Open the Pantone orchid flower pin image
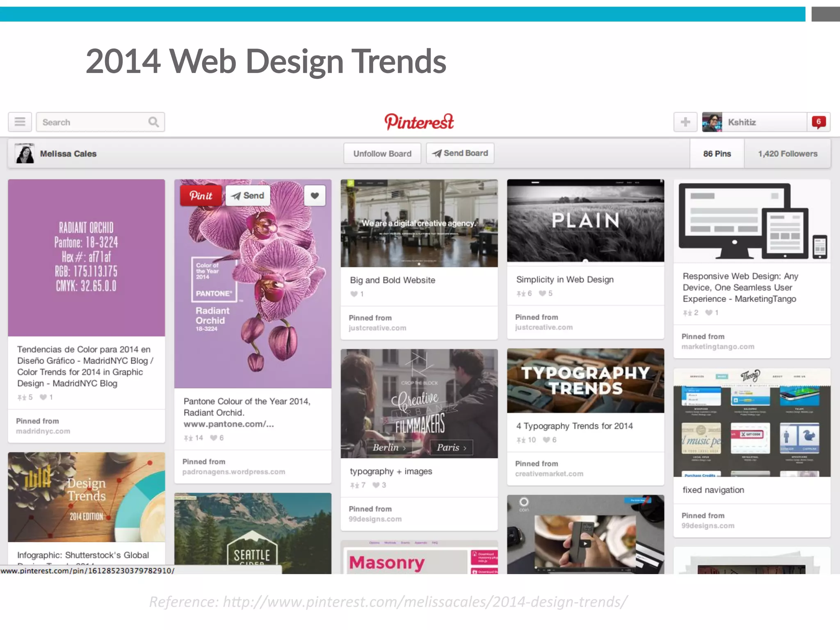Screen dimensions: 840x630 click(x=253, y=284)
